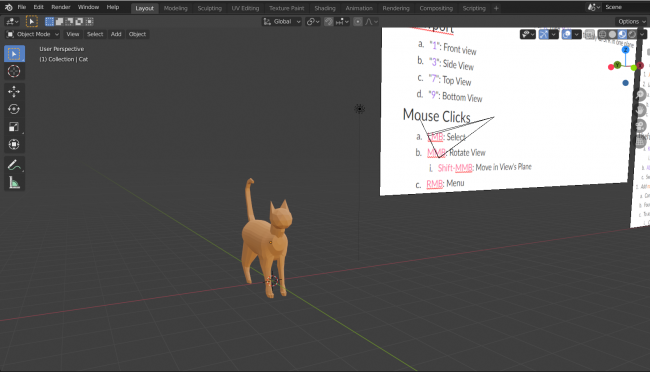Activate the Move tool
650x372 pixels.
point(14,91)
